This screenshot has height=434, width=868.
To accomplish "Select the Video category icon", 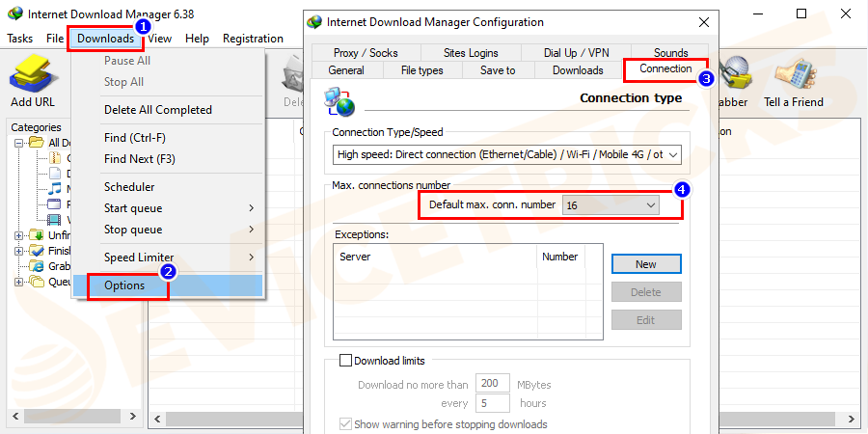I will click(54, 220).
